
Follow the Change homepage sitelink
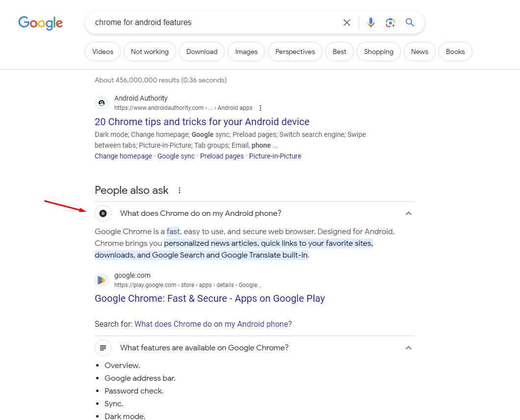coord(123,156)
